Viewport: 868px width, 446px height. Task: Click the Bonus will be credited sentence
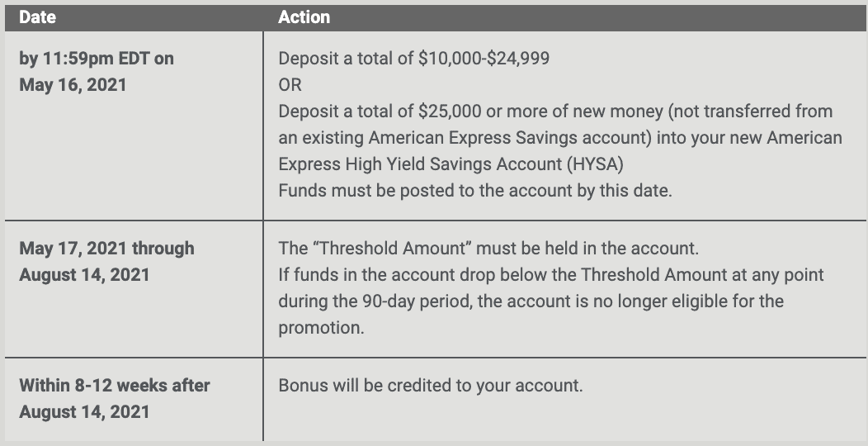pyautogui.click(x=430, y=385)
